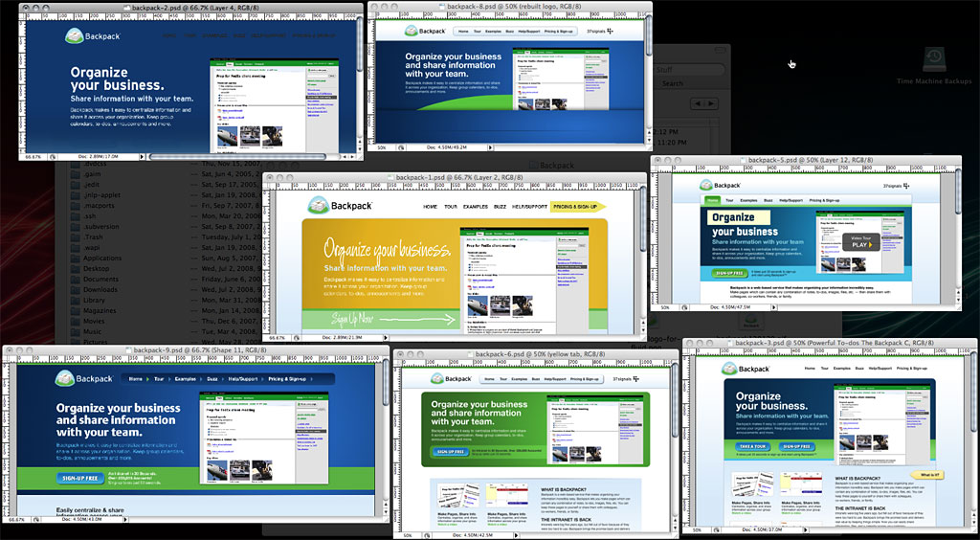Click 'Tour' nav item in backpack-3 mockup
This screenshot has height=540, width=980.
(x=826, y=369)
